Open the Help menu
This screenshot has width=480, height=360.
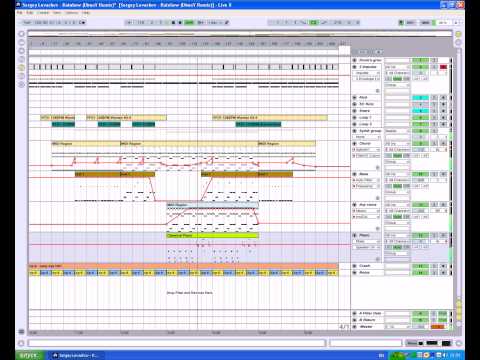pyautogui.click(x=86, y=13)
